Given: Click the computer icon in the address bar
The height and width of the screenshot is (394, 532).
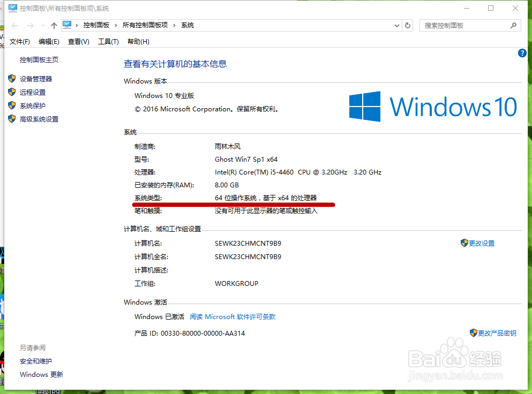Looking at the screenshot, I should pos(67,25).
